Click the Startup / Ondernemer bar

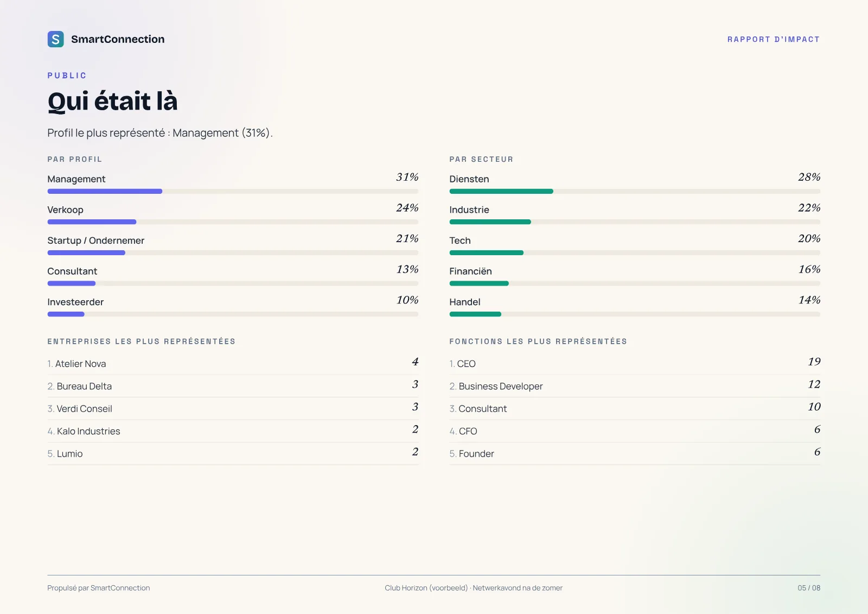coord(233,252)
